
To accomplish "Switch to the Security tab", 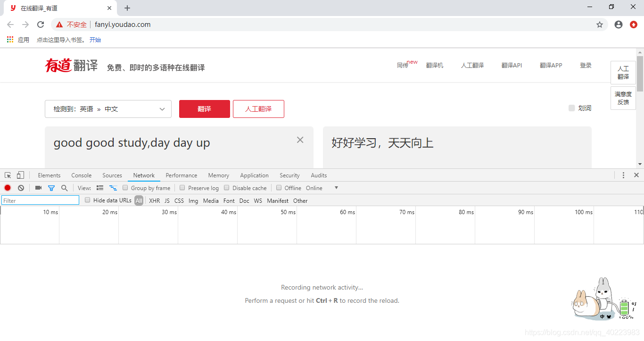I will [289, 175].
